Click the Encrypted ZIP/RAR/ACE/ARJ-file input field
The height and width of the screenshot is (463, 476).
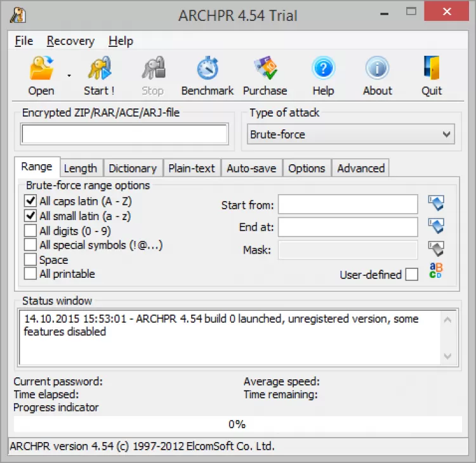tap(125, 134)
